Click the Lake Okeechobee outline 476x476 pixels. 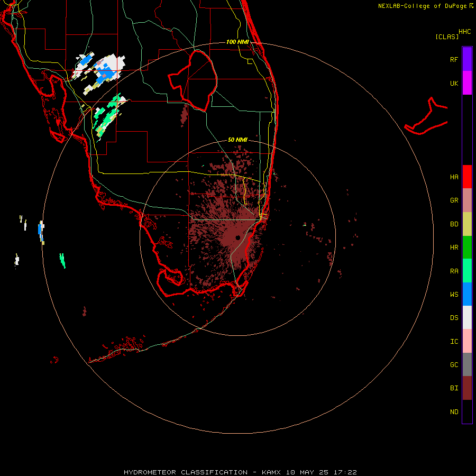click(x=193, y=80)
